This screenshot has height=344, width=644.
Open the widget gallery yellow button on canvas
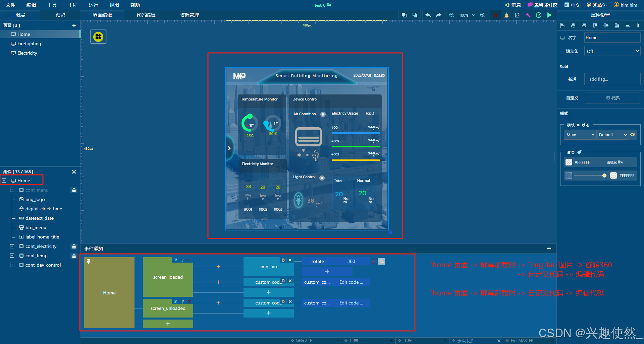[98, 37]
